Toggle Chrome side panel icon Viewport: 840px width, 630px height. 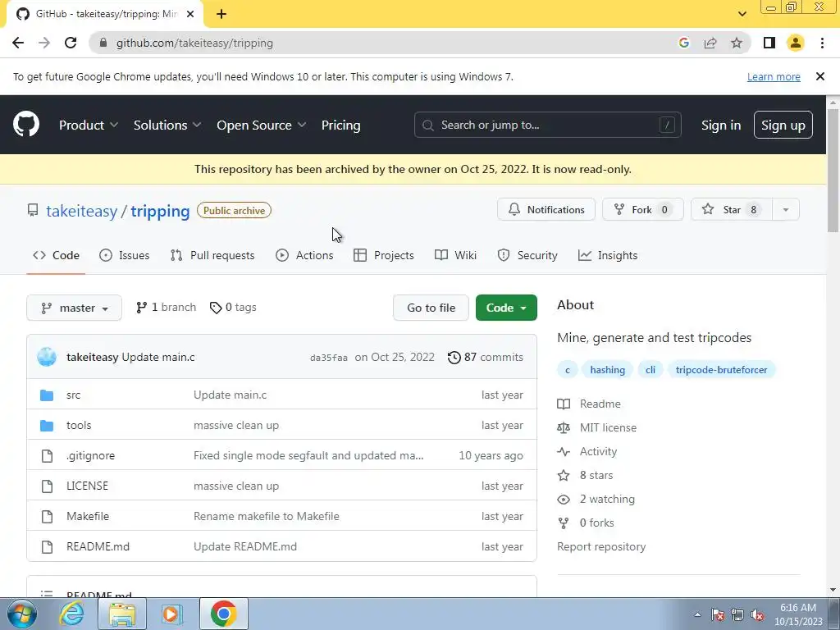coord(769,43)
